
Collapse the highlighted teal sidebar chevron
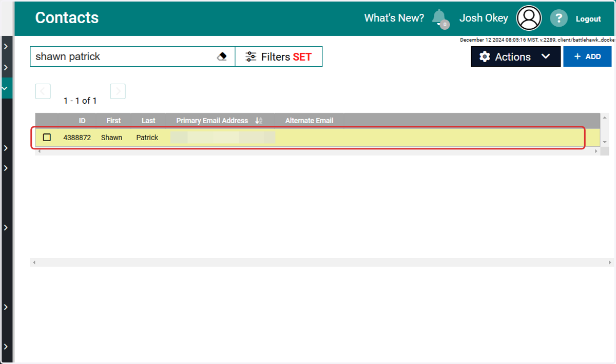pyautogui.click(x=6, y=88)
